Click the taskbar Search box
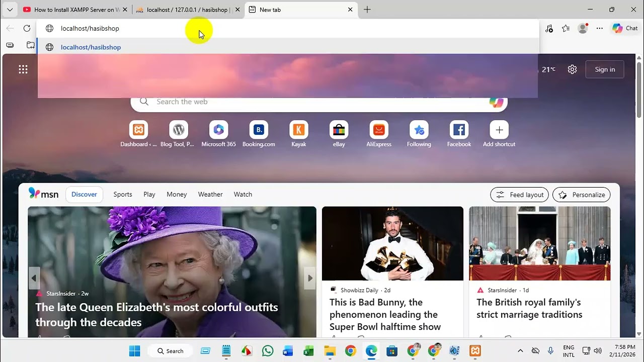Viewport: 644px width, 362px height. 170,351
